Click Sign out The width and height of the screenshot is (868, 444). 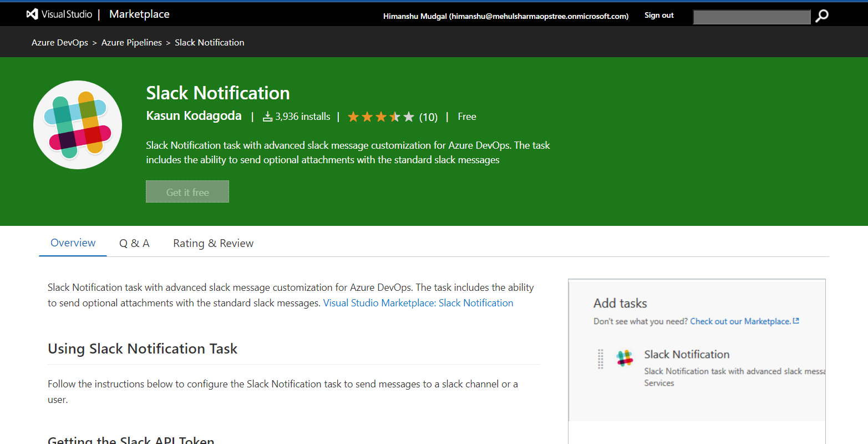[x=659, y=15]
